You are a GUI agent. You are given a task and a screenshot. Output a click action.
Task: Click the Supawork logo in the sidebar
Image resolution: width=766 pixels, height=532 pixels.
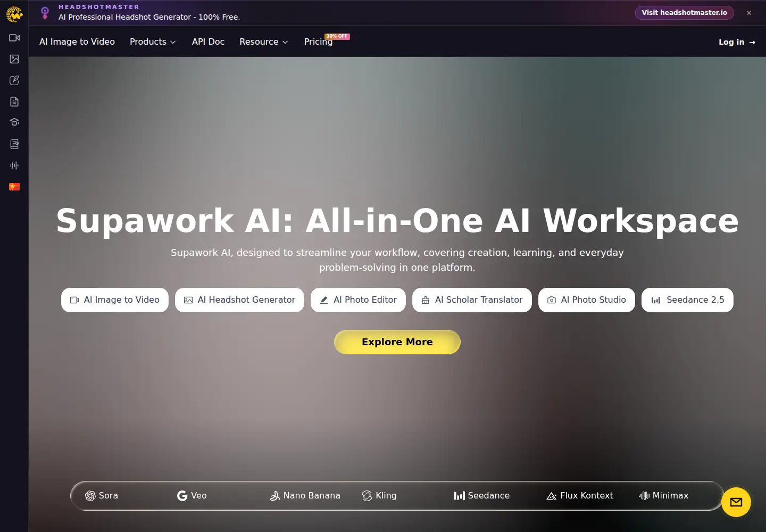point(14,14)
